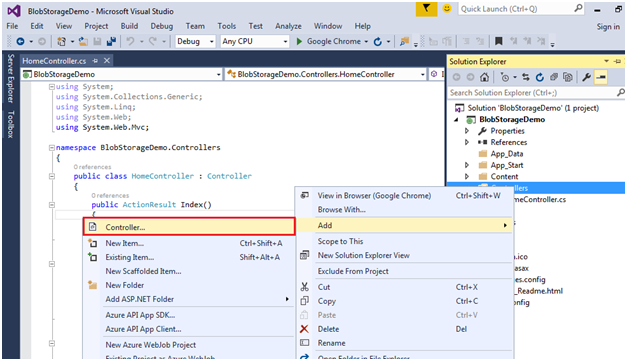This screenshot has width=627, height=361.
Task: Toggle auto-hide pin on Solution Explorer panel
Action: pyautogui.click(x=618, y=61)
